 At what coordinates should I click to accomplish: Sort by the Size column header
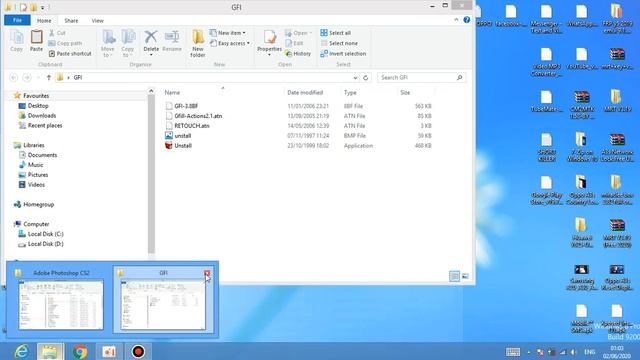pyautogui.click(x=405, y=93)
